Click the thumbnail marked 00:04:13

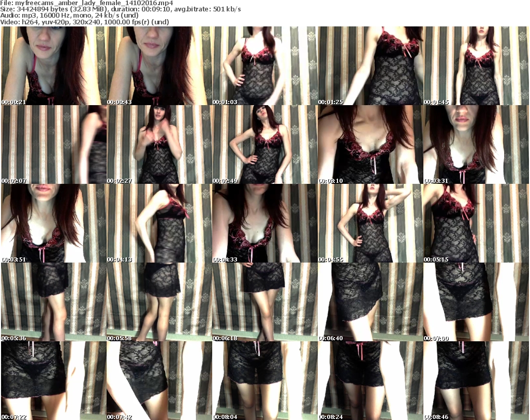pyautogui.click(x=158, y=223)
